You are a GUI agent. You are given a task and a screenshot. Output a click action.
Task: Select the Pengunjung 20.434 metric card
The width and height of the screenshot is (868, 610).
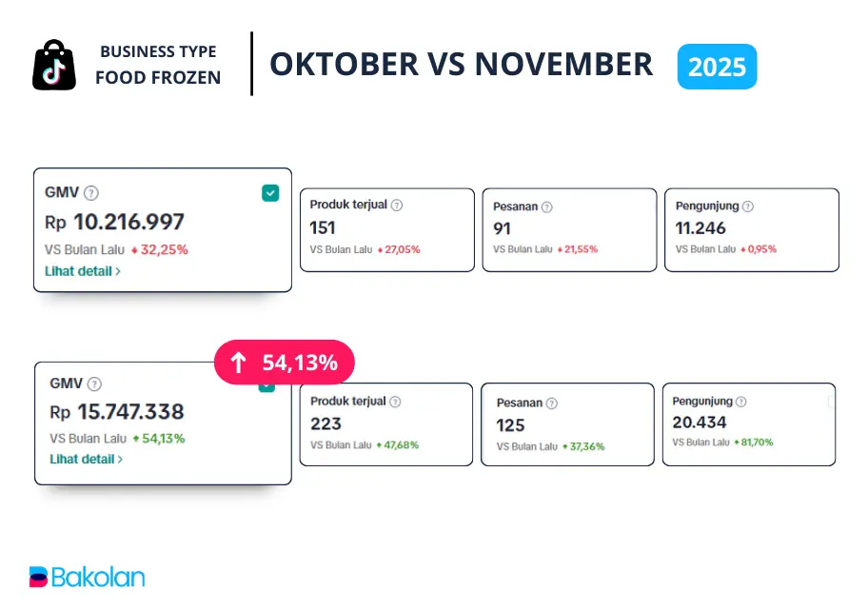(x=748, y=423)
